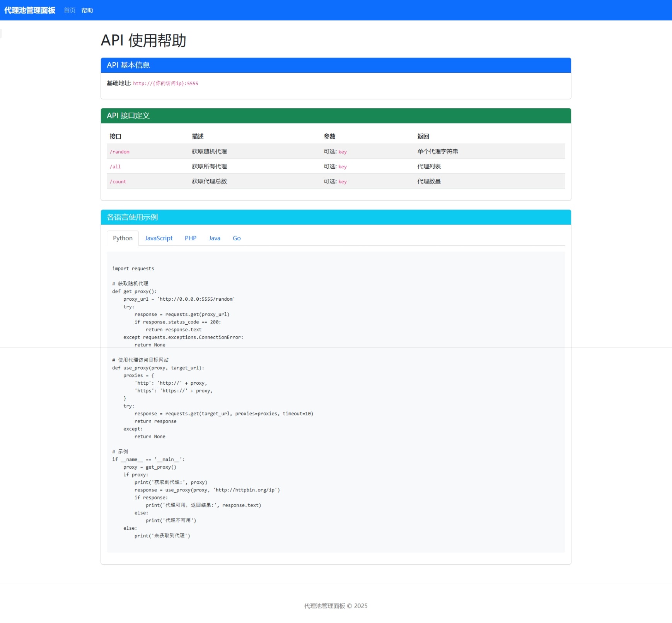Click the 代理池管理面板 brand logo
Image resolution: width=672 pixels, height=623 pixels.
(x=30, y=10)
